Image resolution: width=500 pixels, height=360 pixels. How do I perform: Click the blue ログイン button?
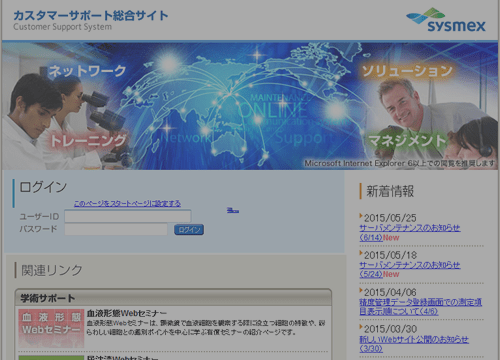pyautogui.click(x=189, y=230)
